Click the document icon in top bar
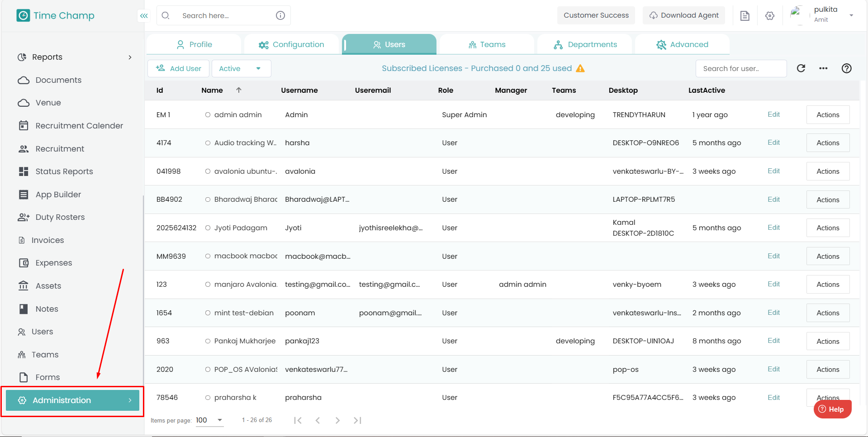Image resolution: width=868 pixels, height=437 pixels. 745,16
